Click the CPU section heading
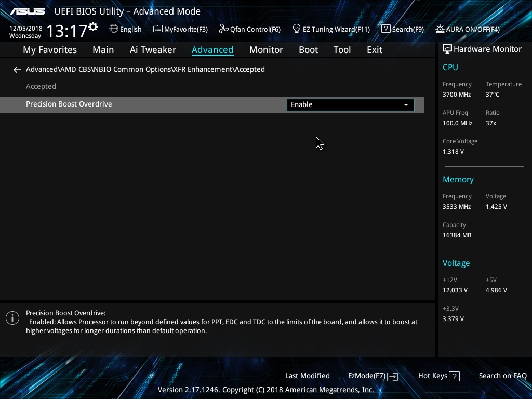 (x=450, y=67)
